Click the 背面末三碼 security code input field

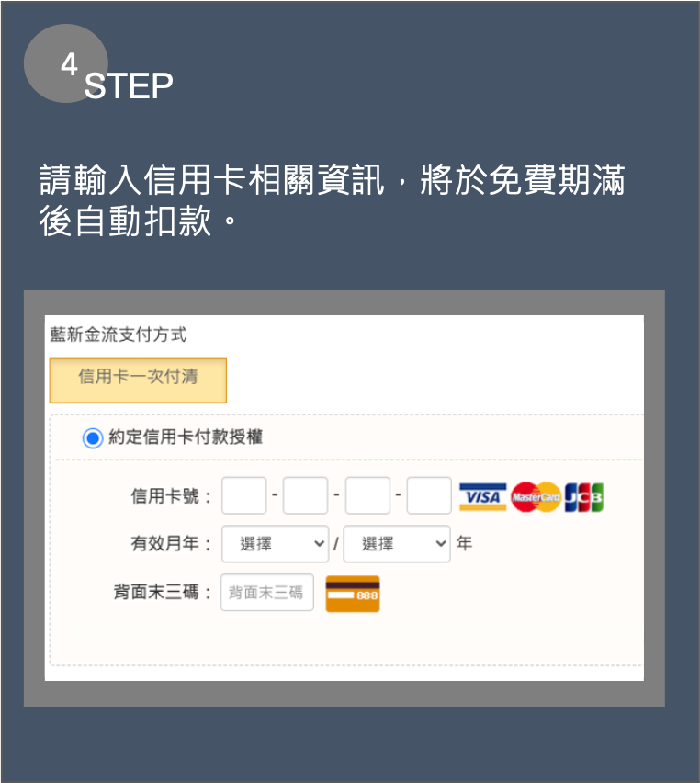(x=267, y=592)
